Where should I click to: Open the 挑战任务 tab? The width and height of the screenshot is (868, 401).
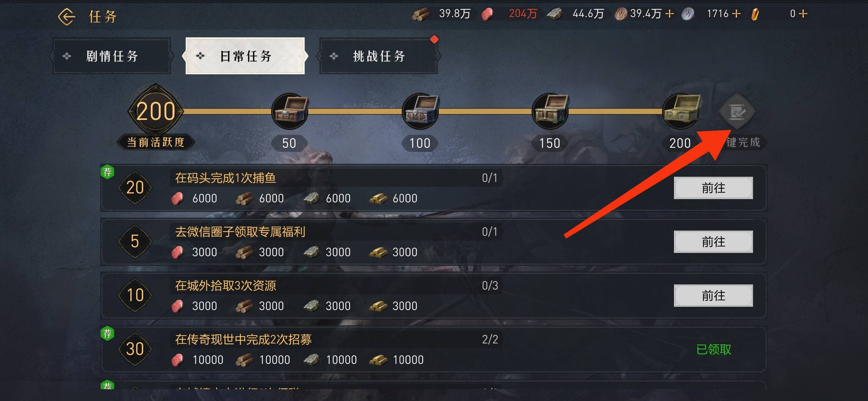[379, 56]
